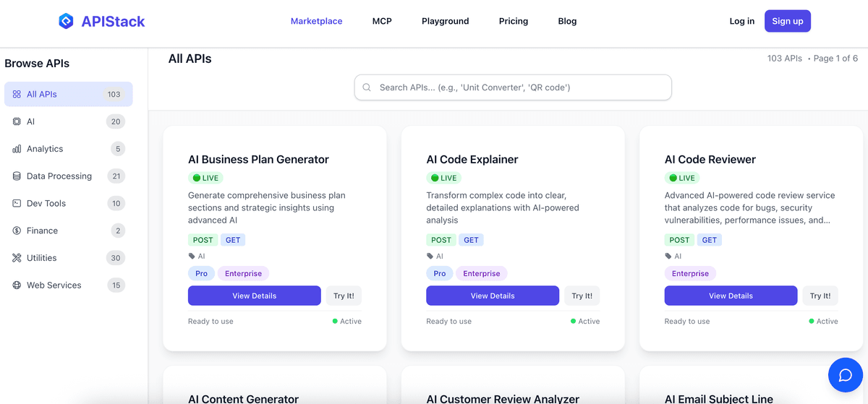Screen dimensions: 868x404
Task: Click the Finance dollar coin icon
Action: click(17, 231)
